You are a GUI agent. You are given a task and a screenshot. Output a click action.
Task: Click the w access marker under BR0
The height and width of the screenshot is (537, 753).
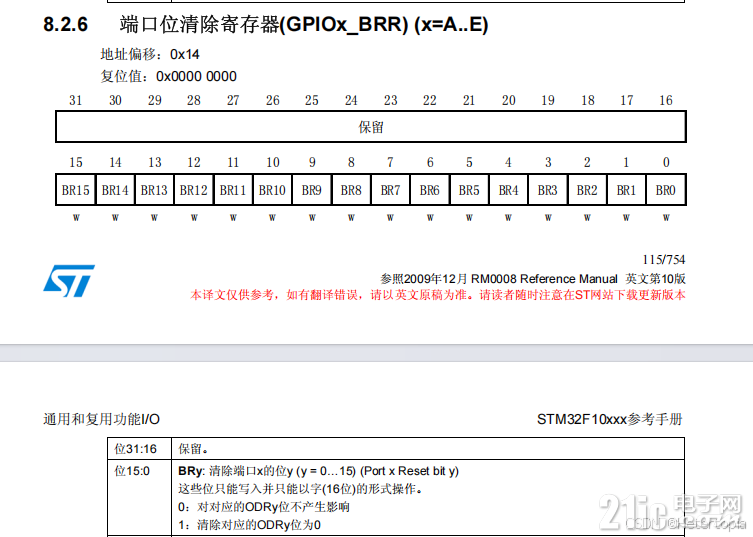pyautogui.click(x=666, y=218)
